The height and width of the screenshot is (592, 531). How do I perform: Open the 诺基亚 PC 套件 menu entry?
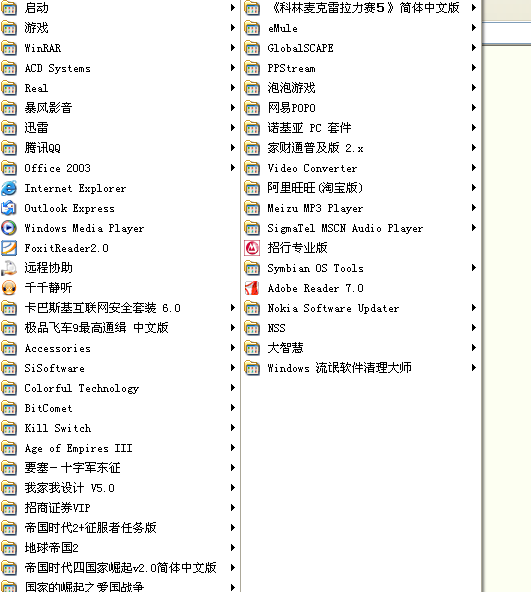tap(361, 128)
